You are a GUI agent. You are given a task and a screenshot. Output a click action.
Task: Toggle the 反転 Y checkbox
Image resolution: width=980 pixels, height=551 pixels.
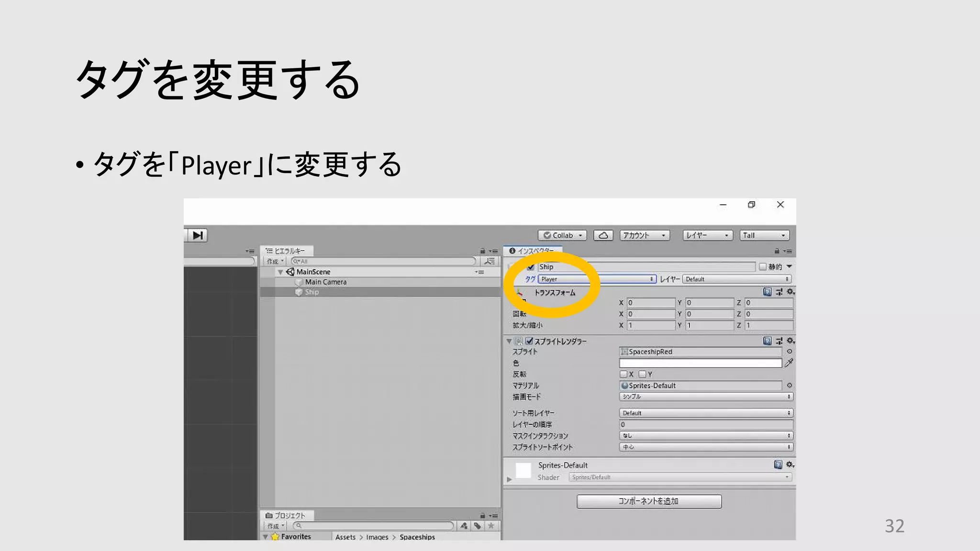[x=643, y=374]
